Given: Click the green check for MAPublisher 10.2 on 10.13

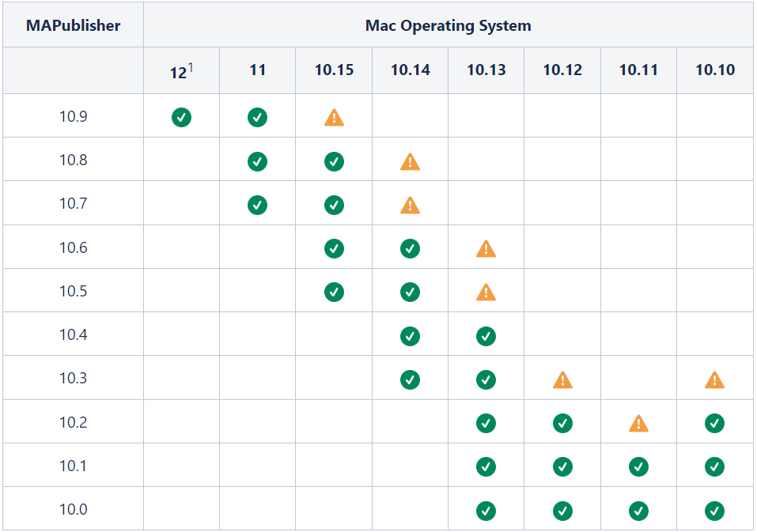Looking at the screenshot, I should 486,423.
